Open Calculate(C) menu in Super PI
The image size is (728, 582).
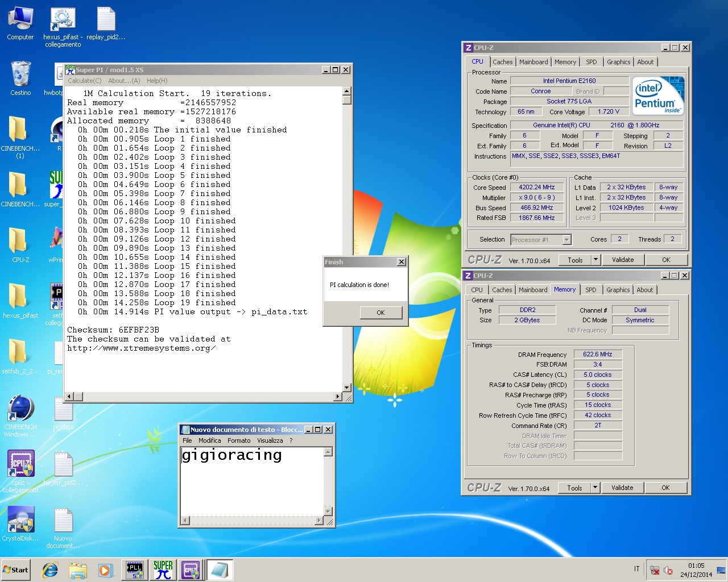click(85, 81)
